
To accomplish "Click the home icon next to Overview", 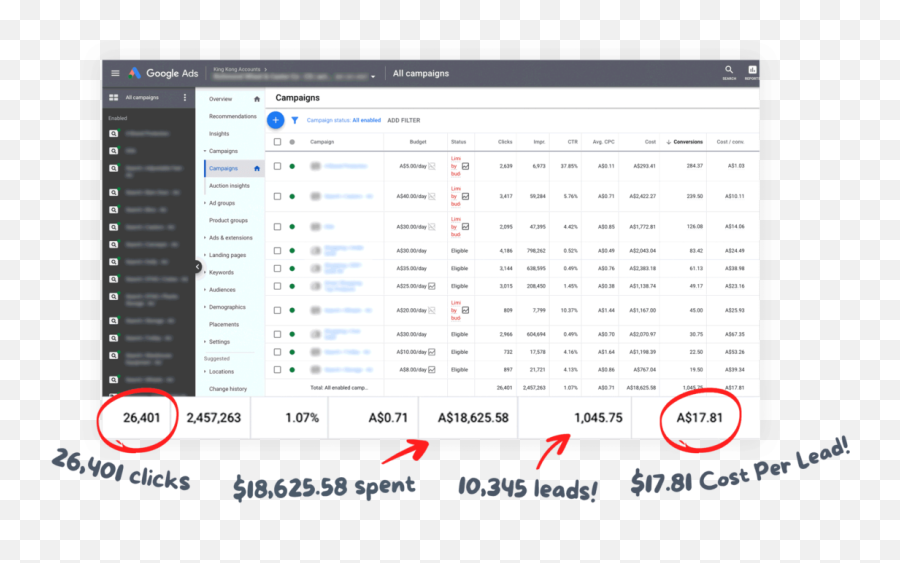I will tap(257, 99).
